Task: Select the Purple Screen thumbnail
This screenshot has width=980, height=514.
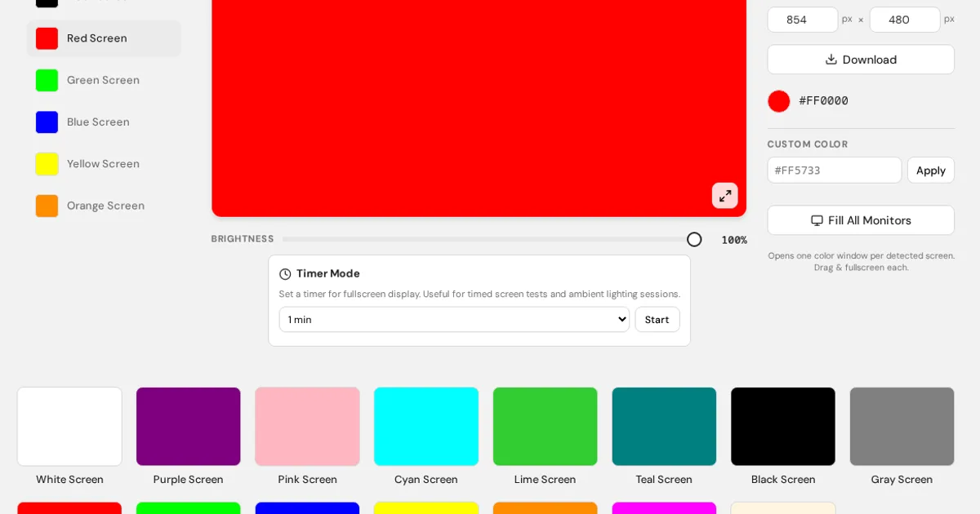Action: [x=189, y=427]
